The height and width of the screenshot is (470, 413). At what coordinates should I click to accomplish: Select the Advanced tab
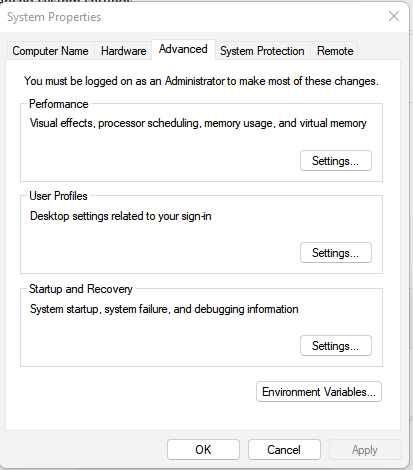pyautogui.click(x=183, y=49)
